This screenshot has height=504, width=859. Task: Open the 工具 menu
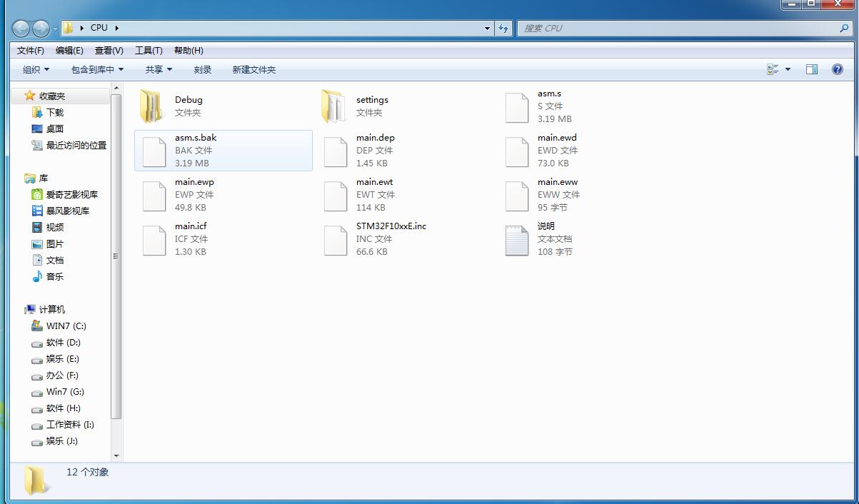coord(148,50)
